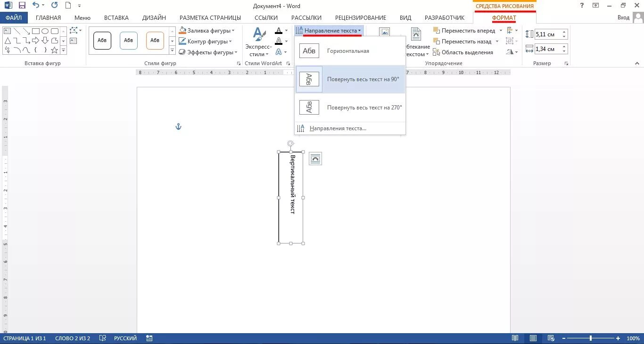Image resolution: width=644 pixels, height=344 pixels.
Task: Open Область выделения pane
Action: 463,52
